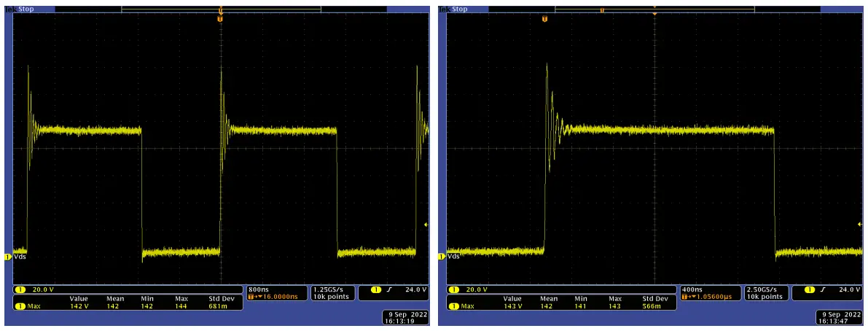
Task: Select the 400ns timebase readout
Action: (693, 289)
